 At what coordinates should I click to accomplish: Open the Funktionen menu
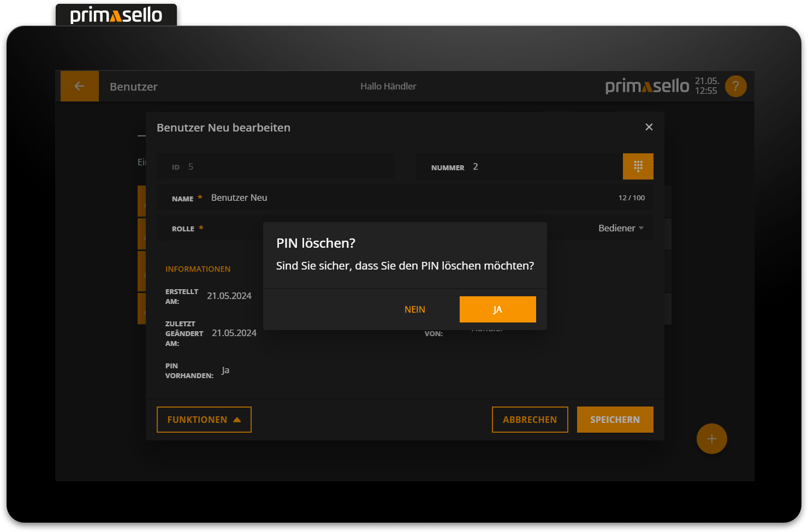204,420
